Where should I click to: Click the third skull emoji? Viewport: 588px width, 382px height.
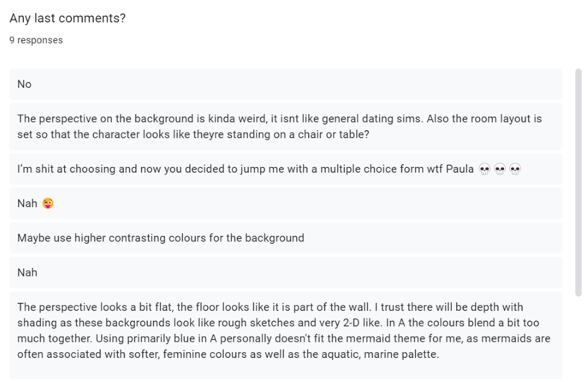point(515,169)
